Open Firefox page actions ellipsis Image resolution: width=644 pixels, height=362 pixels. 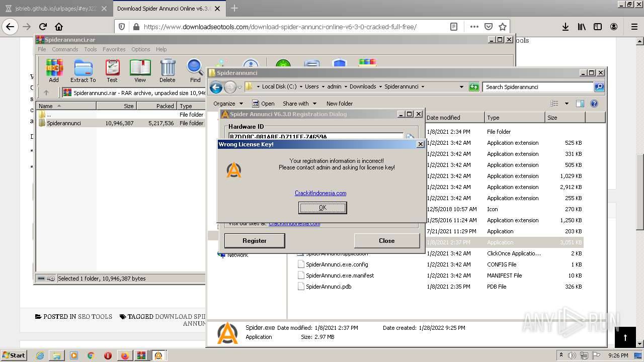pyautogui.click(x=474, y=27)
